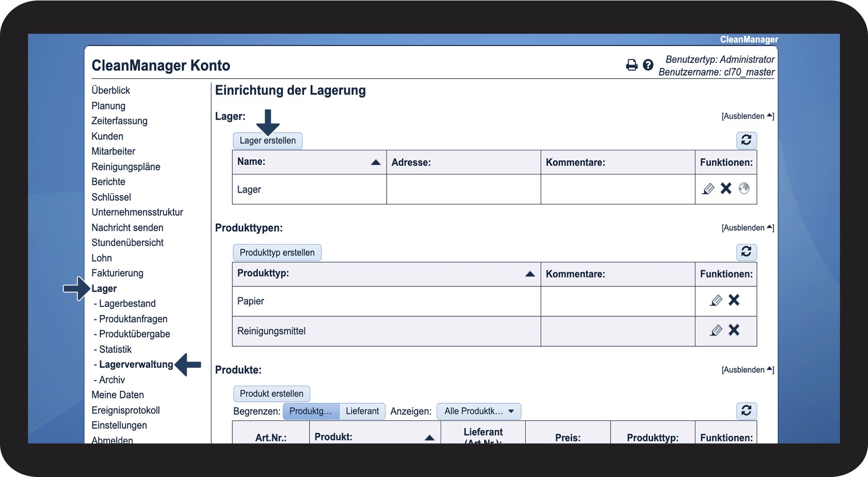Click the printer icon in header
This screenshot has height=477, width=868.
pyautogui.click(x=632, y=65)
